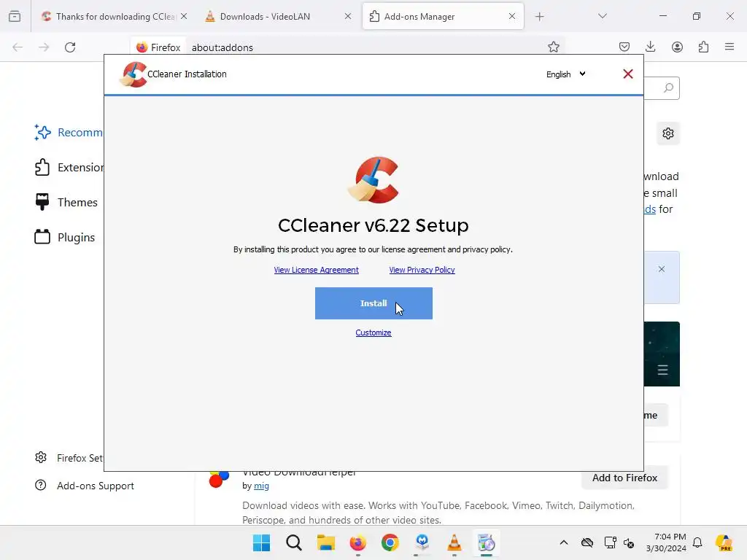Open File Explorer from taskbar
This screenshot has height=560, width=747.
(x=326, y=542)
